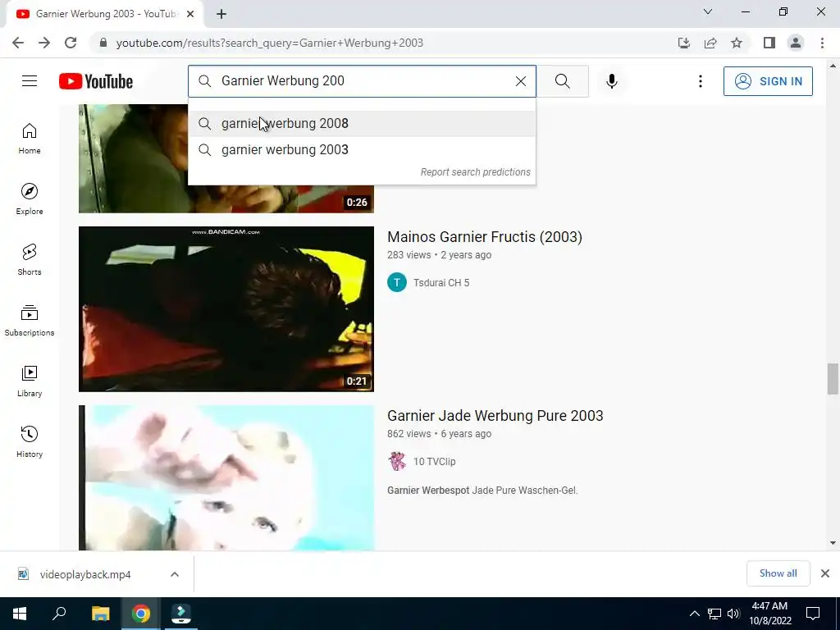The width and height of the screenshot is (840, 630).
Task: Open the notifications action center
Action: point(813,614)
